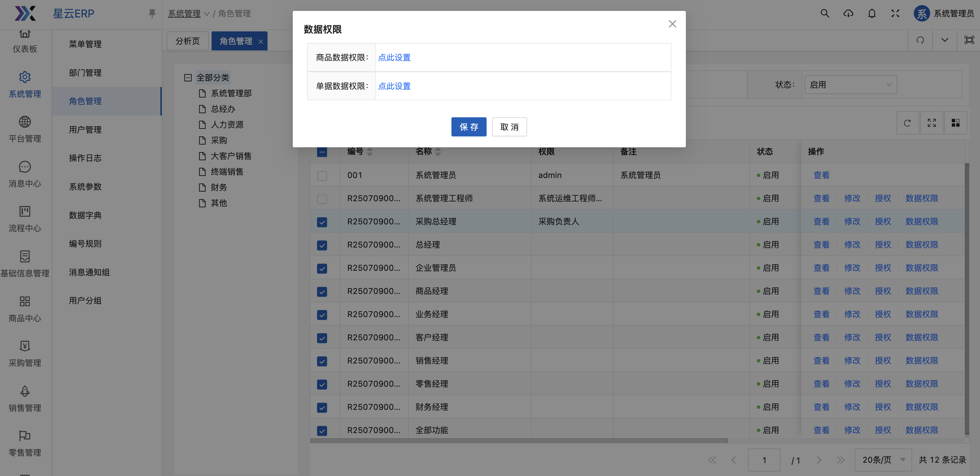Open 平台管理 globe icon in sidebar
Image resolution: width=980 pixels, height=476 pixels.
pyautogui.click(x=25, y=122)
